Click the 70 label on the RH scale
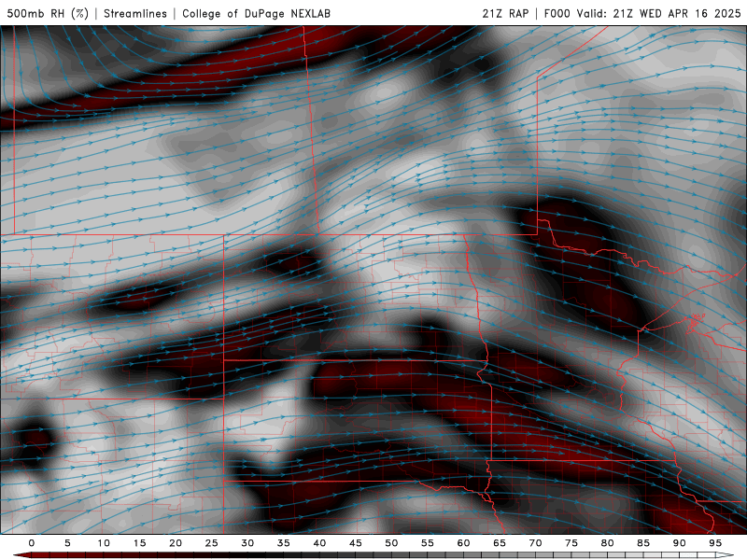The image size is (747, 560). point(535,543)
